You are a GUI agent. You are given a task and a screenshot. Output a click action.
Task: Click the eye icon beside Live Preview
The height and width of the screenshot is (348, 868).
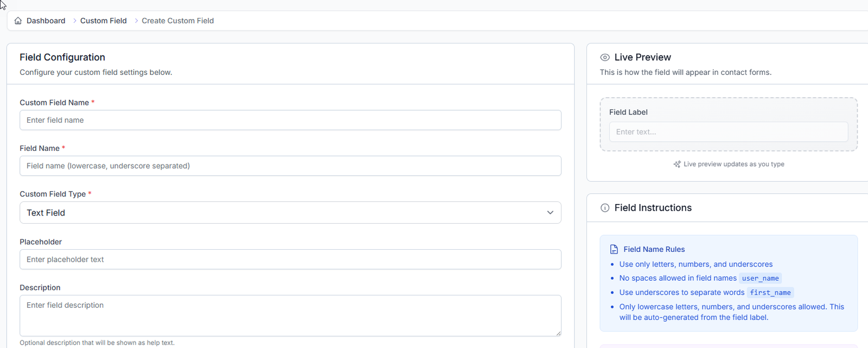coord(604,57)
